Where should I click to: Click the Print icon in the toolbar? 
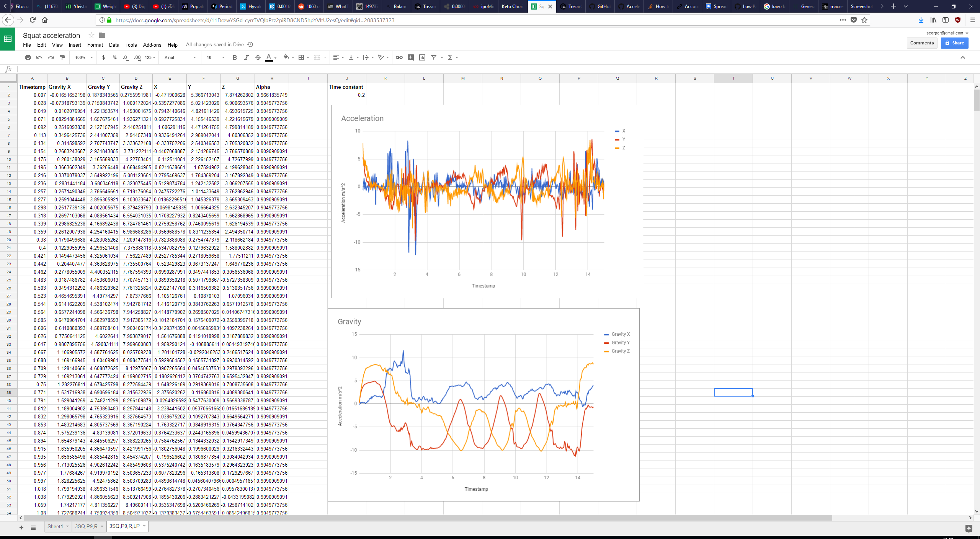(28, 57)
